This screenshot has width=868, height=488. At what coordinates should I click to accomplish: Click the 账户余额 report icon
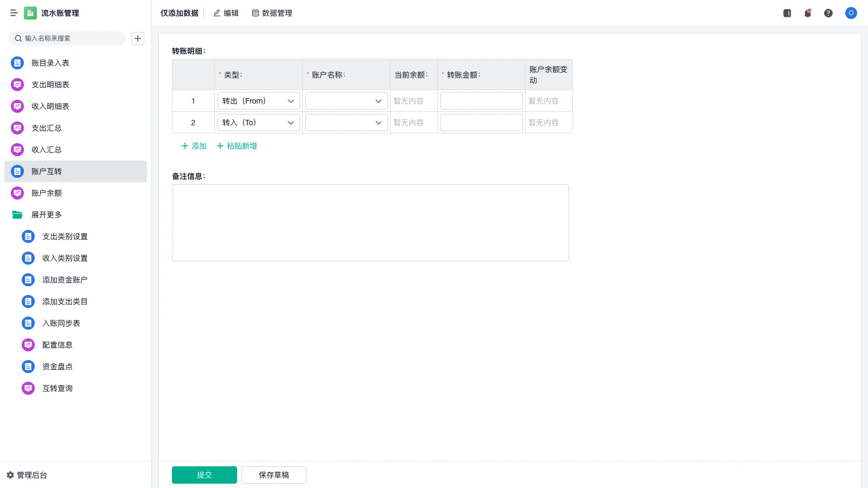point(17,193)
